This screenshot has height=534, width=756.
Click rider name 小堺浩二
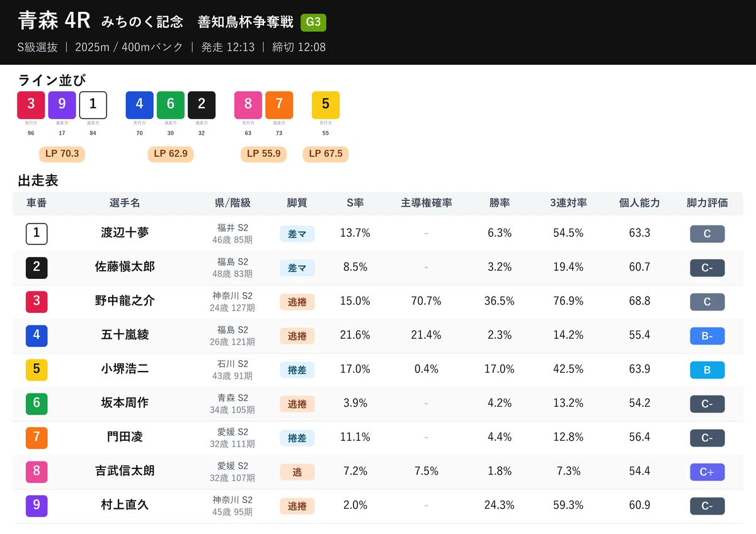pos(125,369)
